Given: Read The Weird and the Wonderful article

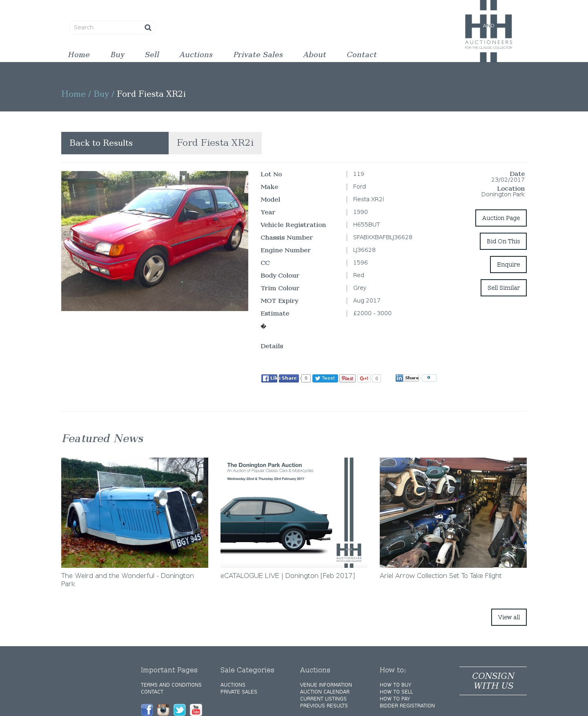Looking at the screenshot, I should click(127, 580).
